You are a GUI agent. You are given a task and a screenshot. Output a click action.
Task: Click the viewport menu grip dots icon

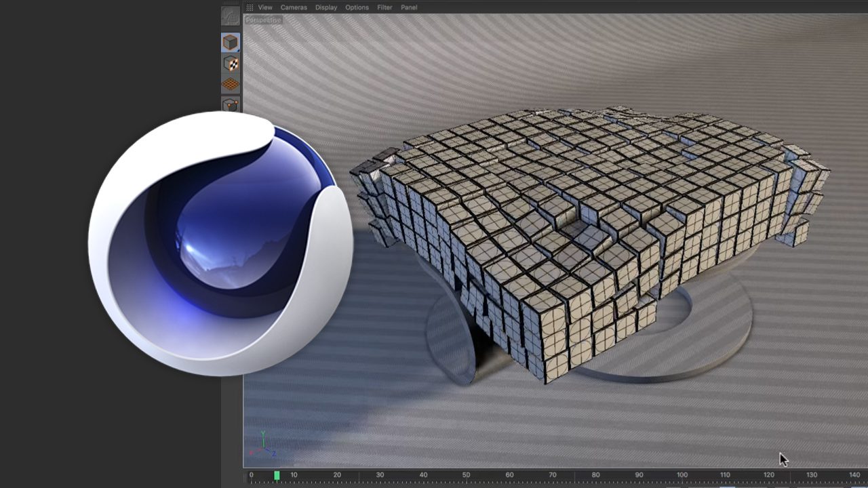pos(250,7)
